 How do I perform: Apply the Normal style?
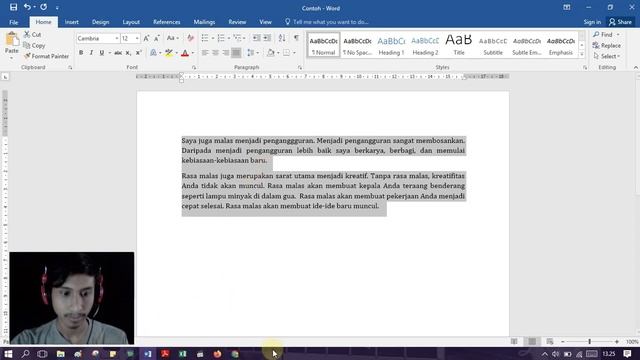point(323,45)
